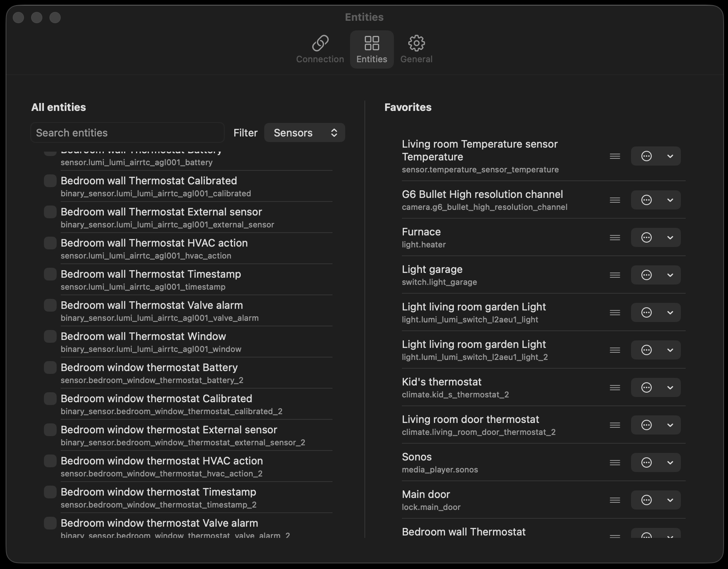
Task: Click the reorder handle for Main door
Action: 615,500
